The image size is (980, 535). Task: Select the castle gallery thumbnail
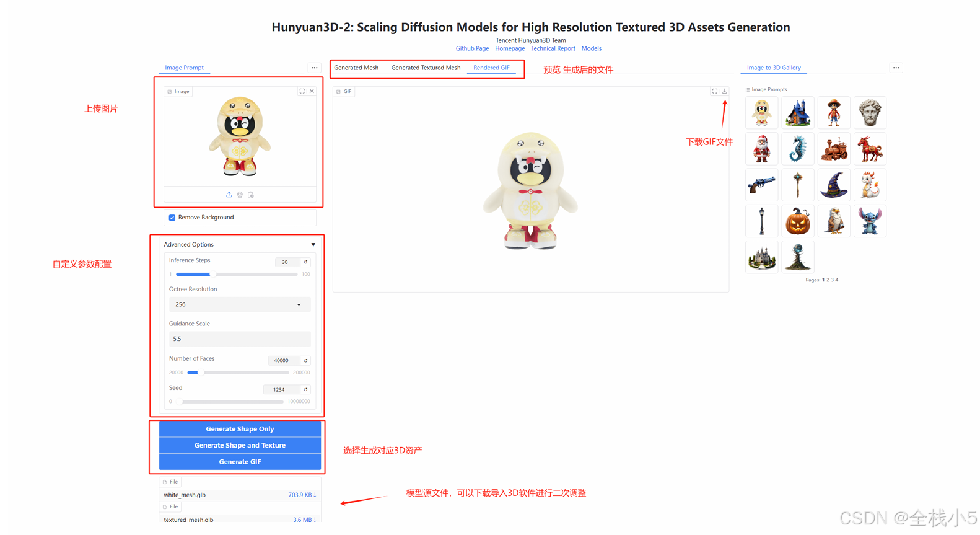[x=761, y=257]
